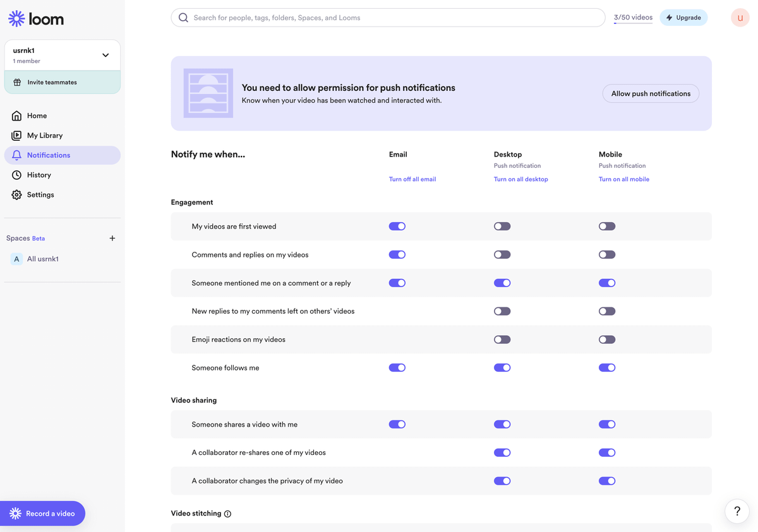Disable email for 'My videos are first viewed'

click(x=397, y=227)
